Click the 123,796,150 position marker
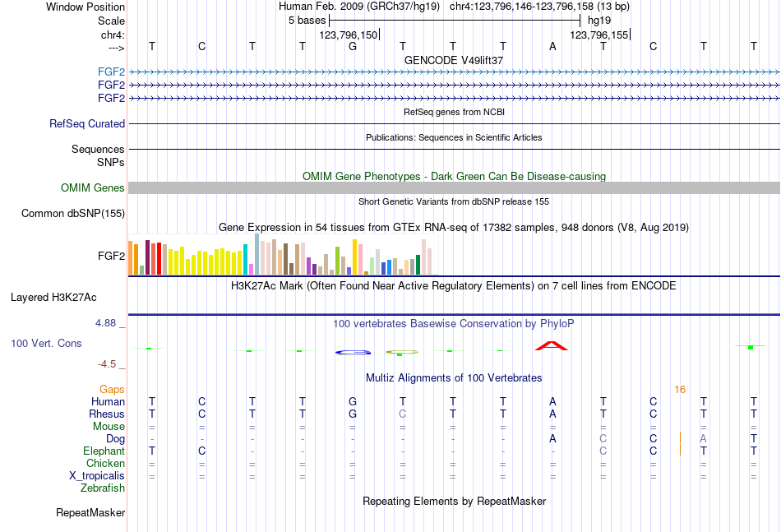The height and width of the screenshot is (532, 781). (349, 35)
